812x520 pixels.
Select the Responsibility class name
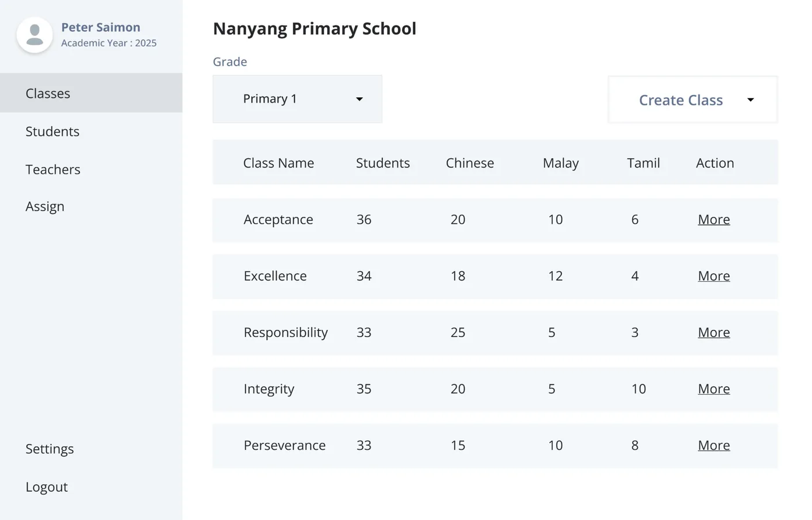pyautogui.click(x=285, y=333)
